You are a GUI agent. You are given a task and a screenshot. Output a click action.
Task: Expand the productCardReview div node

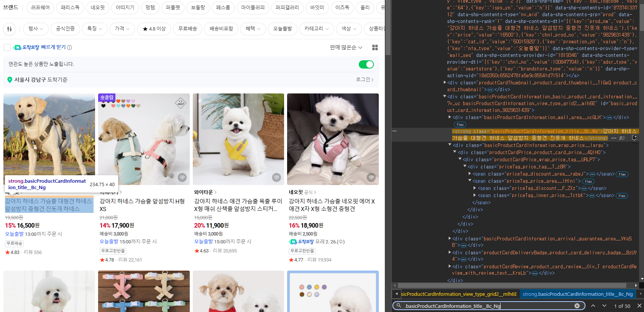450,266
